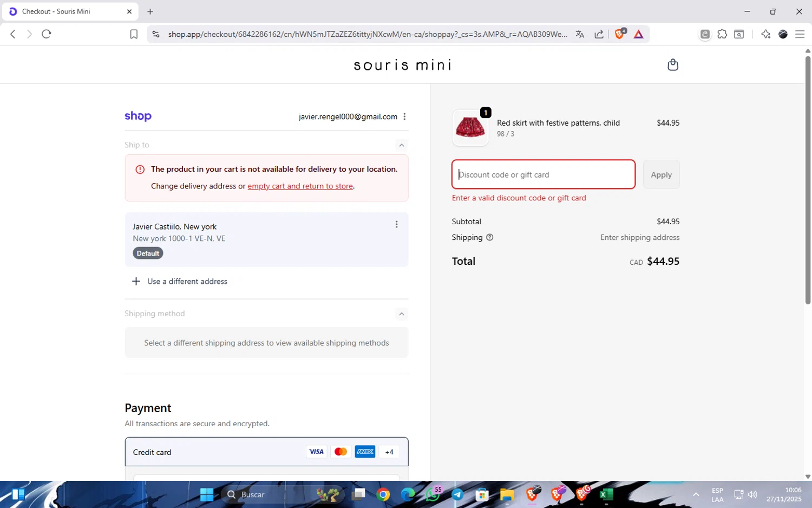
Task: Open options for Javier Castiilo address
Action: point(396,224)
